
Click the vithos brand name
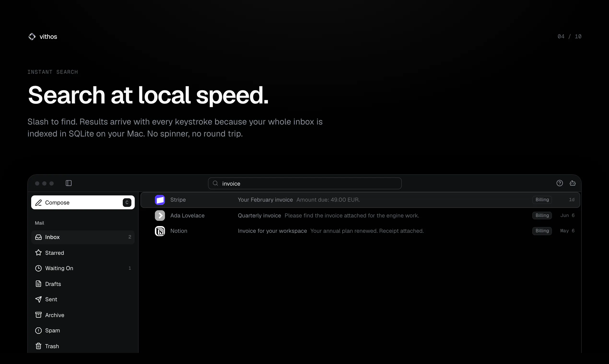coord(48,37)
